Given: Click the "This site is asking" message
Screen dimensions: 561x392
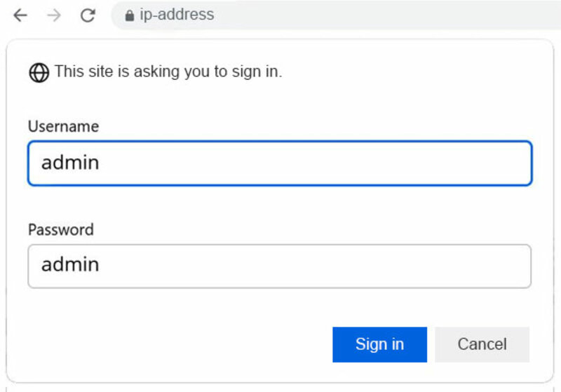Looking at the screenshot, I should click(168, 72).
